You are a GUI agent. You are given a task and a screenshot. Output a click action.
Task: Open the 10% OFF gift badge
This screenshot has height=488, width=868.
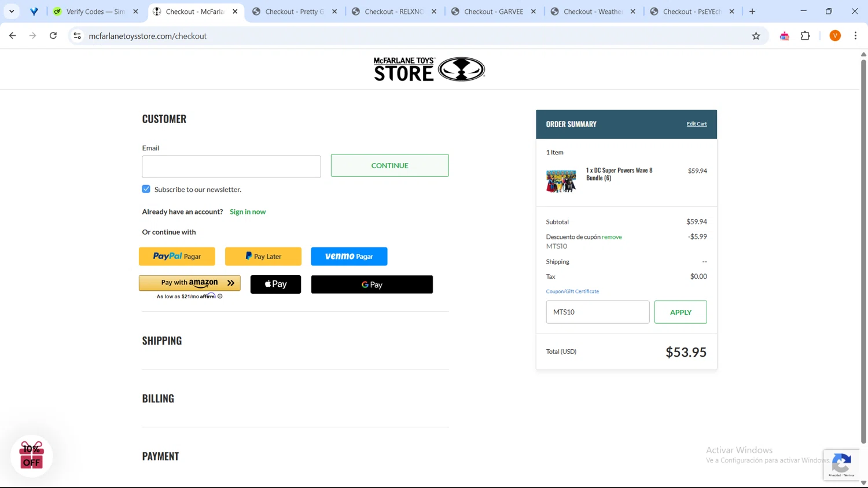click(x=32, y=456)
